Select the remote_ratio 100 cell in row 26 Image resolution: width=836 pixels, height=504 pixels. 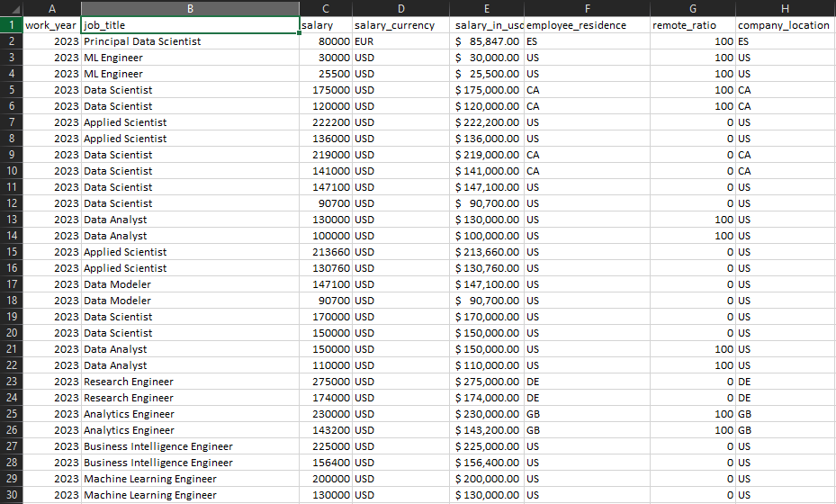(693, 430)
